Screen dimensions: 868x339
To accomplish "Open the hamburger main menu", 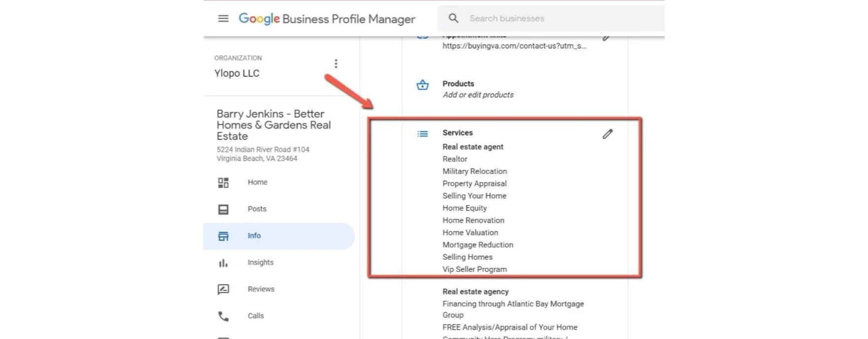I will (223, 19).
